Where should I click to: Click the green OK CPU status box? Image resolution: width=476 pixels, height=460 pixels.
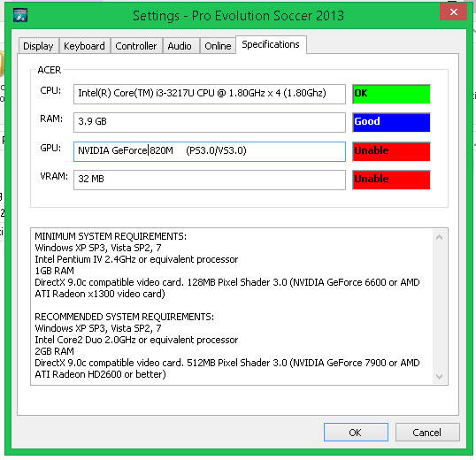[391, 94]
